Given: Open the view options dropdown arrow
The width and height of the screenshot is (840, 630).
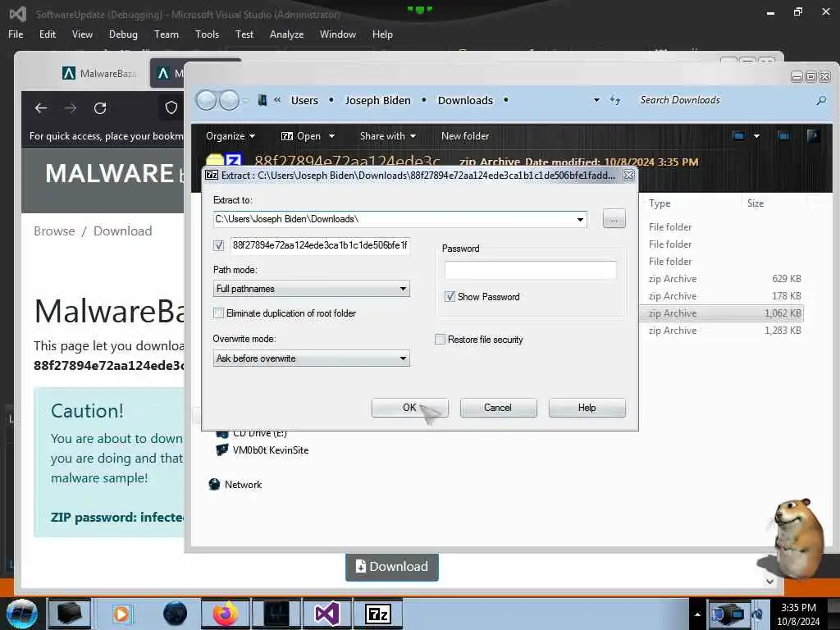Looking at the screenshot, I should point(756,136).
